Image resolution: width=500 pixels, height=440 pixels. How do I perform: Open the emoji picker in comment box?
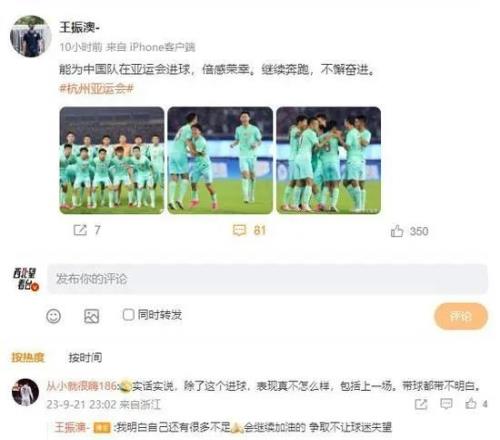click(53, 316)
